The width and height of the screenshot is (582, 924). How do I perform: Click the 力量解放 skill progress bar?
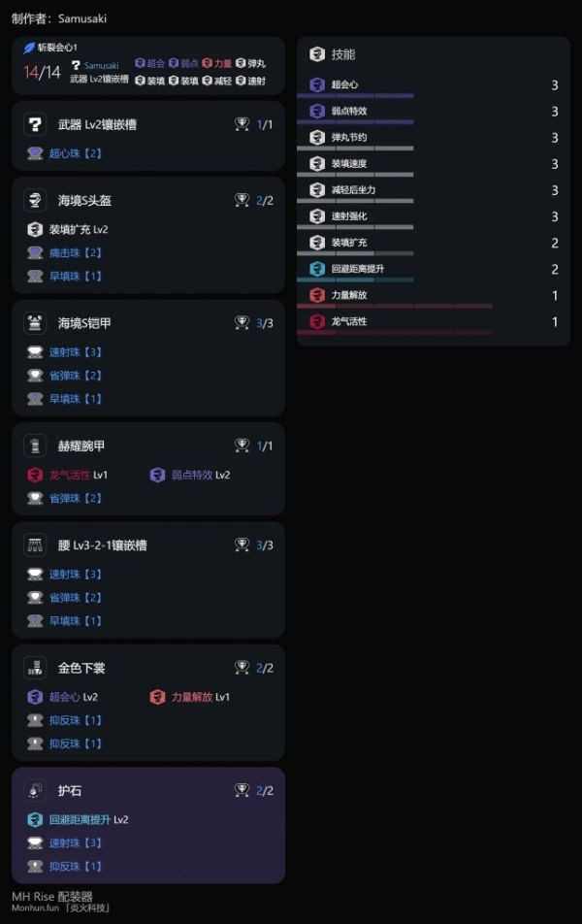tap(394, 306)
